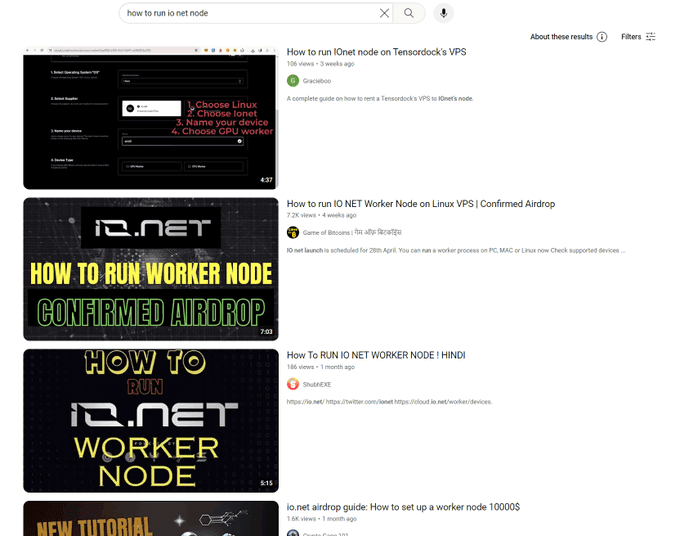Click the '7.2K views • 4 weeks ago' text
The height and width of the screenshot is (536, 680).
pos(321,215)
